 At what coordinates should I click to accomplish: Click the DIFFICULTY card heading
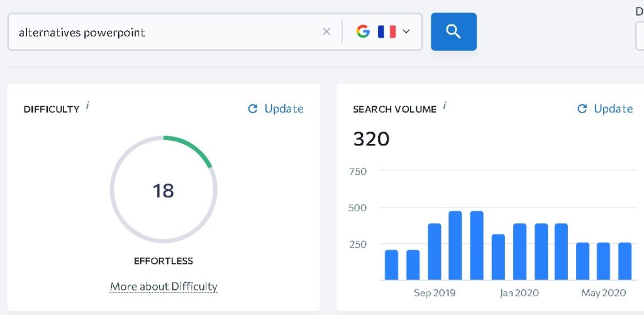[x=52, y=109]
